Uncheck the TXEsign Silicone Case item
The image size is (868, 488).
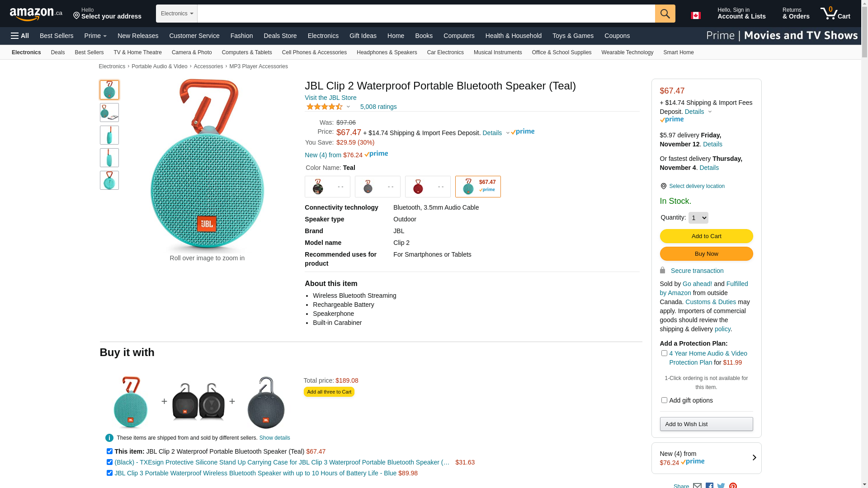[109, 462]
